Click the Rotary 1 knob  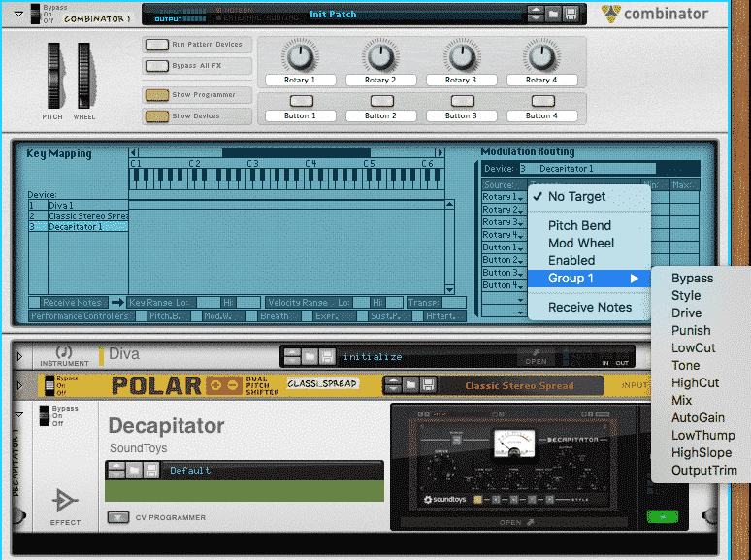(300, 56)
